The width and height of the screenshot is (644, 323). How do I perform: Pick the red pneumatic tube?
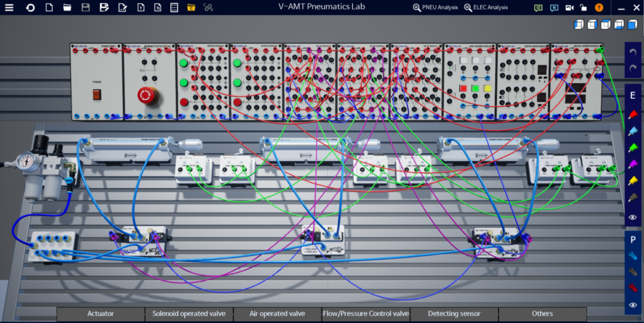pyautogui.click(x=633, y=288)
